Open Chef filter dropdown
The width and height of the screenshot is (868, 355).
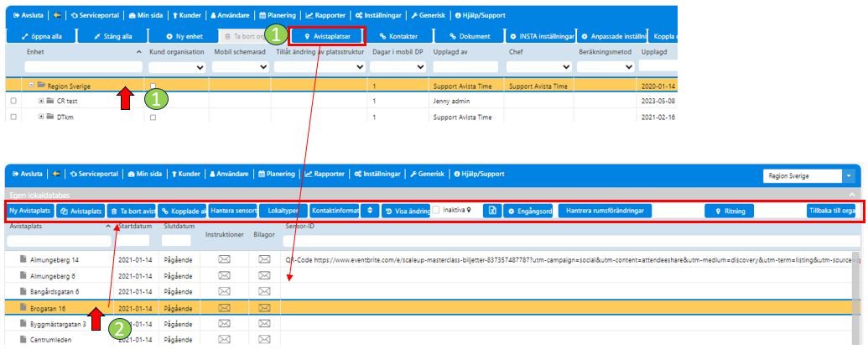pos(540,67)
